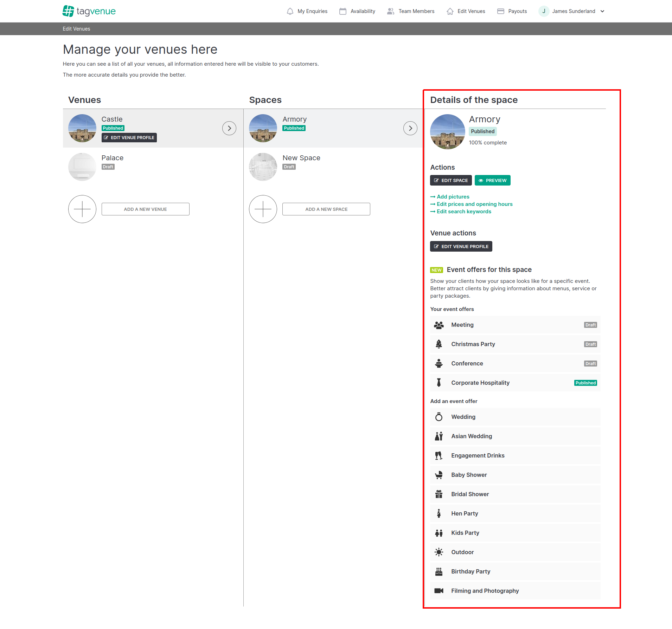Screen dimensions: 672x629
Task: Open the Corporate Hospitality event offer
Action: point(515,383)
